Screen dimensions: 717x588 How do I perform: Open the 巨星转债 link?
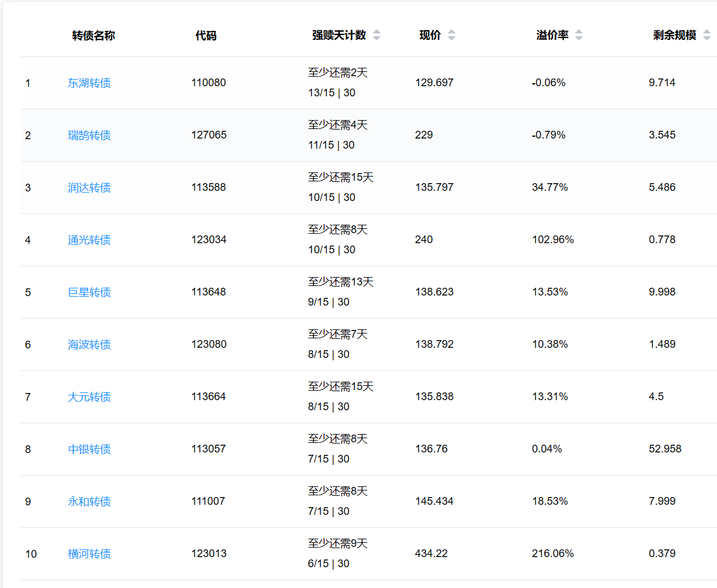click(89, 293)
